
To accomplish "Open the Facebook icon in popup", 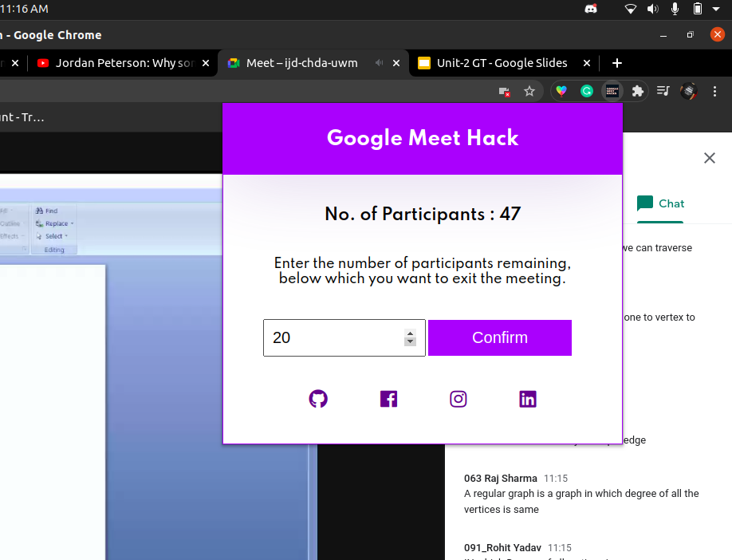I will (x=388, y=399).
